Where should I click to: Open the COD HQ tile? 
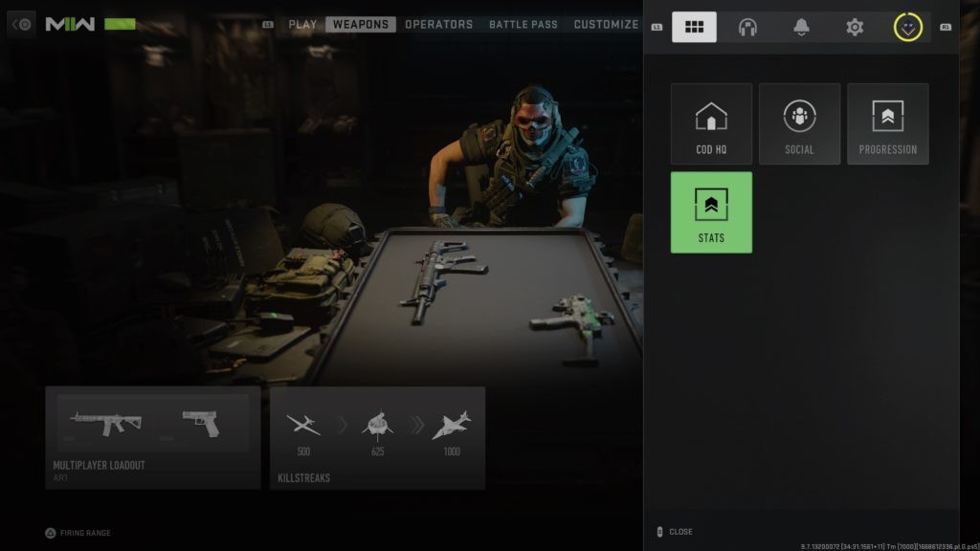pos(711,123)
